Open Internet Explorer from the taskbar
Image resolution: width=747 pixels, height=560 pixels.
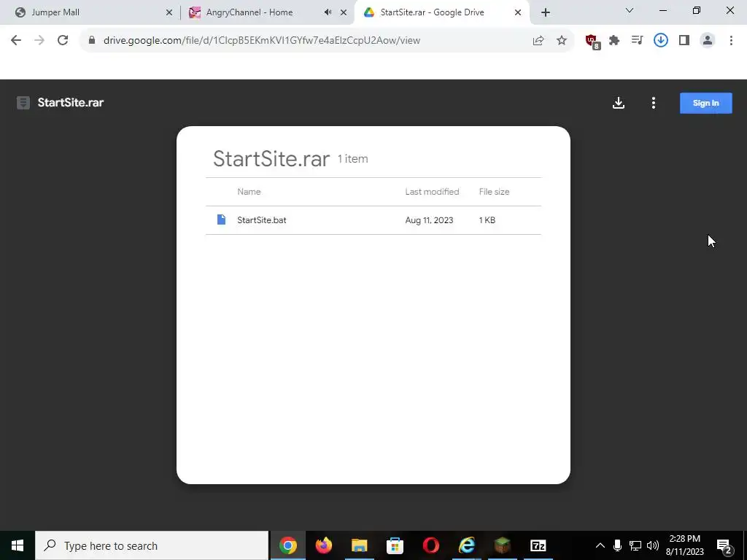[x=466, y=545]
